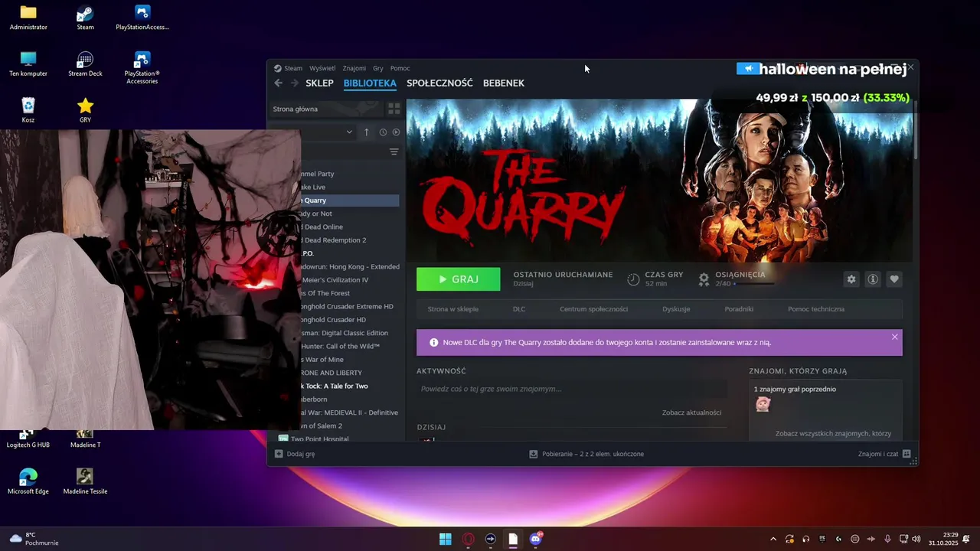Open Steam desktop shortcut

point(85,17)
